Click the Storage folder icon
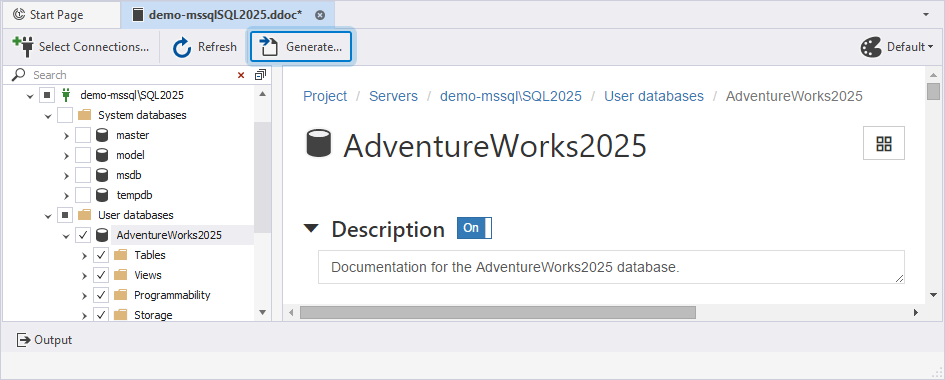The width and height of the screenshot is (945, 380). point(121,315)
